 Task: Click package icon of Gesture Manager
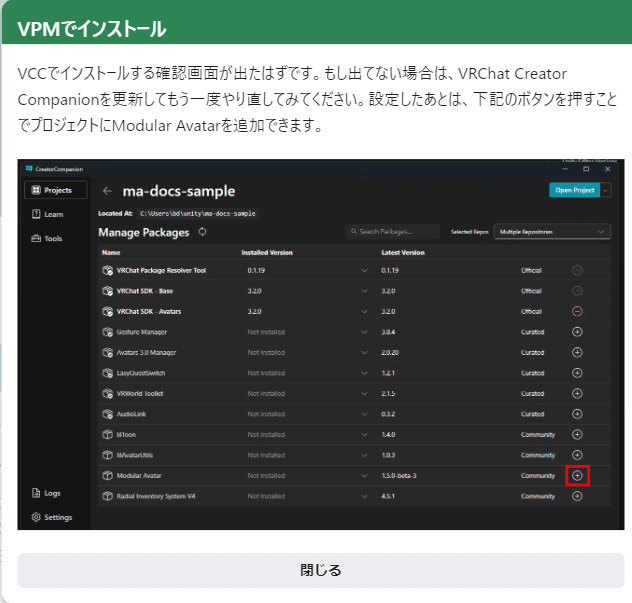tap(107, 332)
